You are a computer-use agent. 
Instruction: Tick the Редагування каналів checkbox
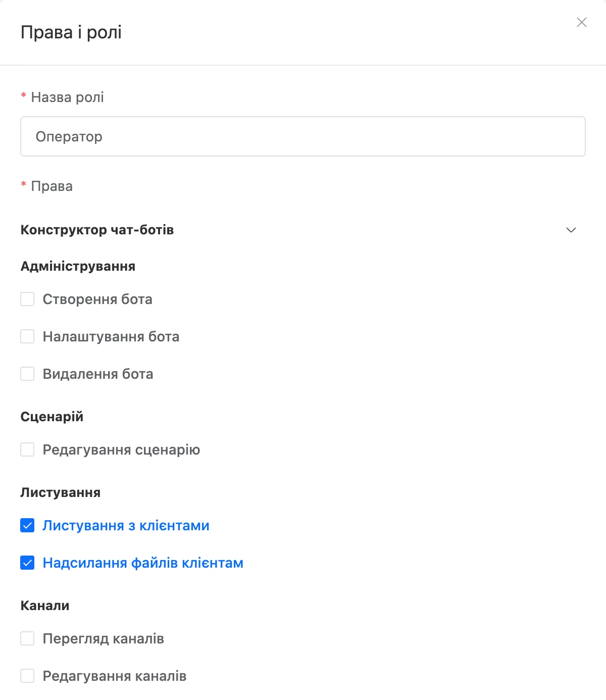point(27,676)
